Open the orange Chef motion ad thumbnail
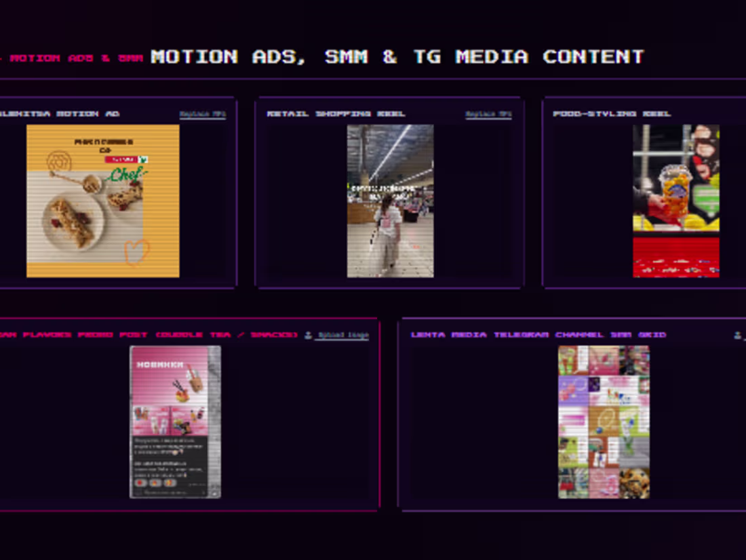 tap(103, 201)
